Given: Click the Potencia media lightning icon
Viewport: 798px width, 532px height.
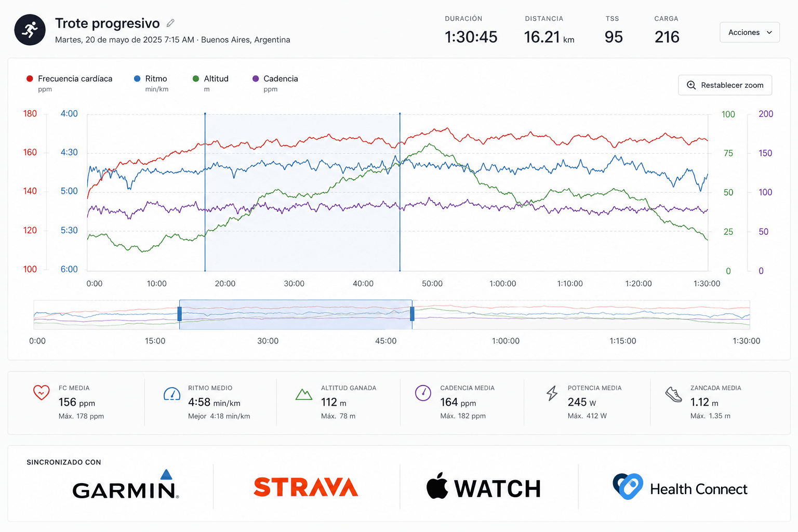Looking at the screenshot, I should tap(552, 393).
